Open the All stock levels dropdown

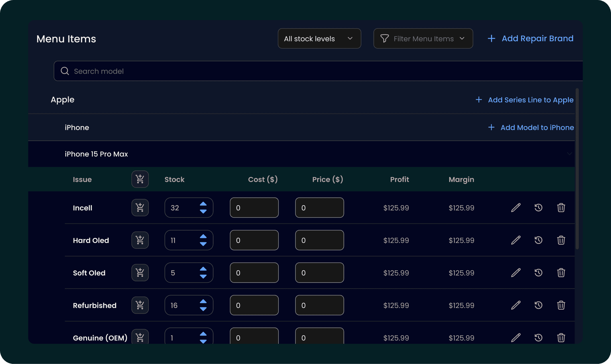(319, 38)
